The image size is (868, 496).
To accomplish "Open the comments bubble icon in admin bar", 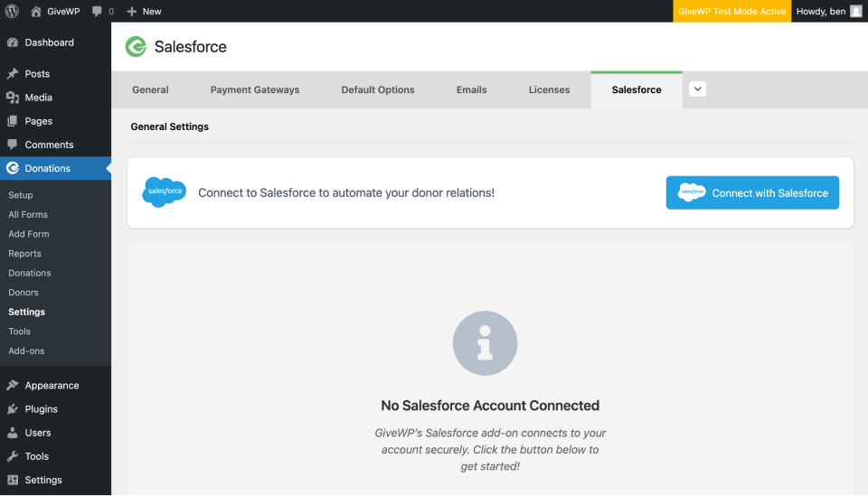I will pos(97,11).
